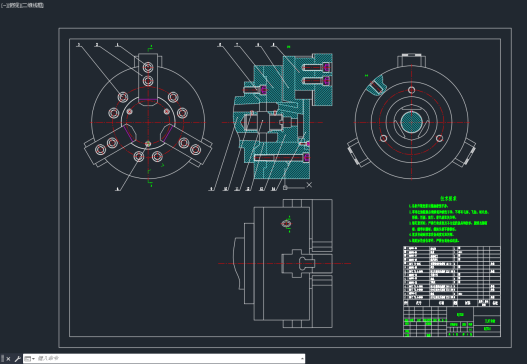This screenshot has width=527, height=364.
Task: Expand the command history arrow
Action: (302, 359)
